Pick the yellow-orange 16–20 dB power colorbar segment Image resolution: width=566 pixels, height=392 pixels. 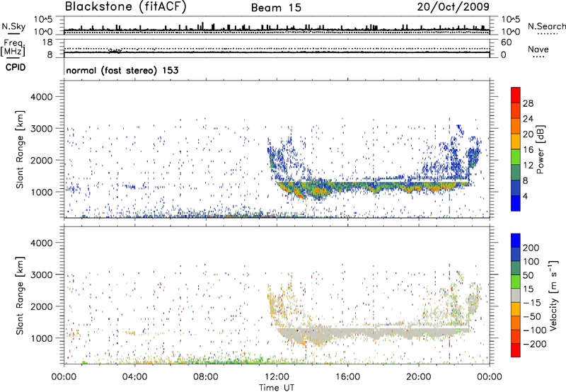coord(516,142)
